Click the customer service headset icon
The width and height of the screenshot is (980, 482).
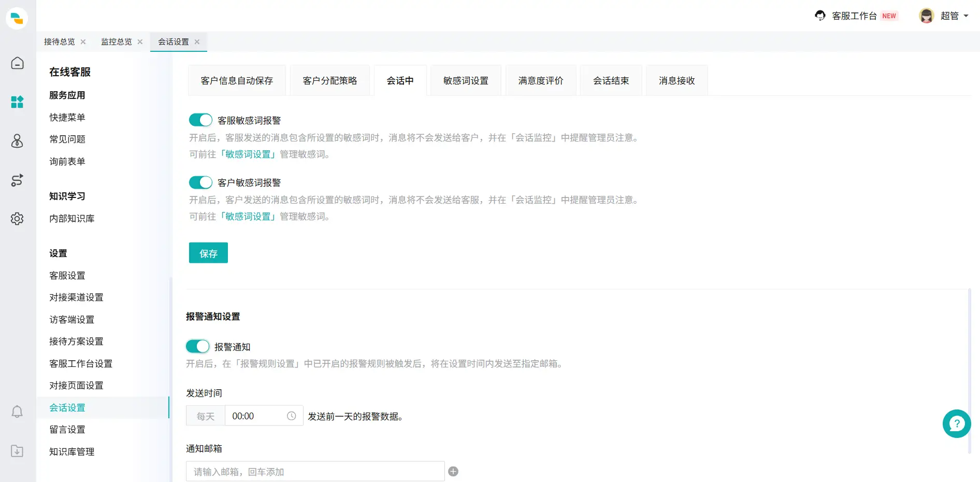tap(820, 16)
